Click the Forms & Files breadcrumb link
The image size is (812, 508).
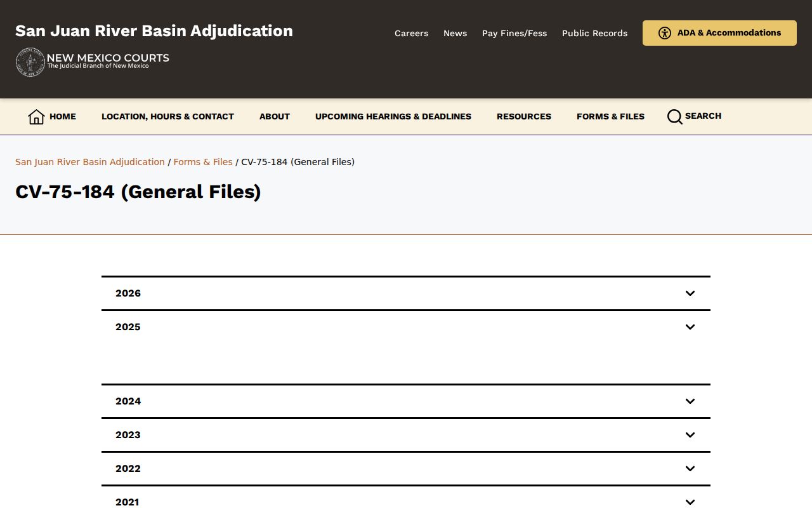(x=203, y=162)
